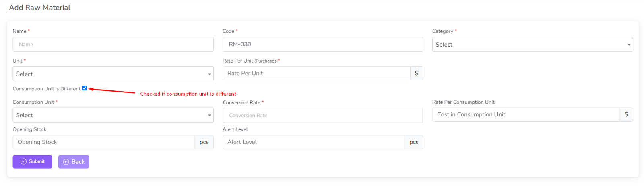
Task: Click the Submit button
Action: coord(32,161)
